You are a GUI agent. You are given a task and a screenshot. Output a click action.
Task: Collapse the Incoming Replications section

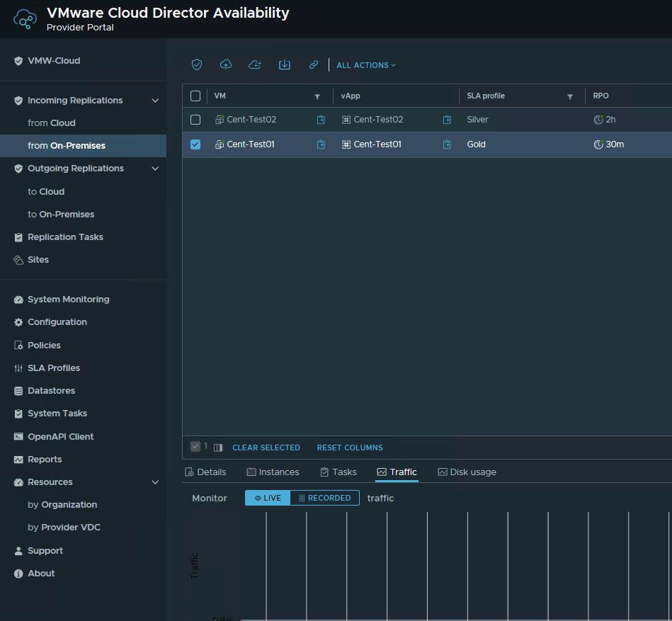click(155, 101)
